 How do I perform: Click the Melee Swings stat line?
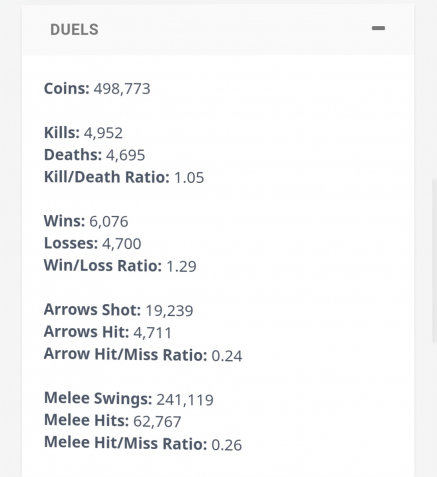click(129, 399)
